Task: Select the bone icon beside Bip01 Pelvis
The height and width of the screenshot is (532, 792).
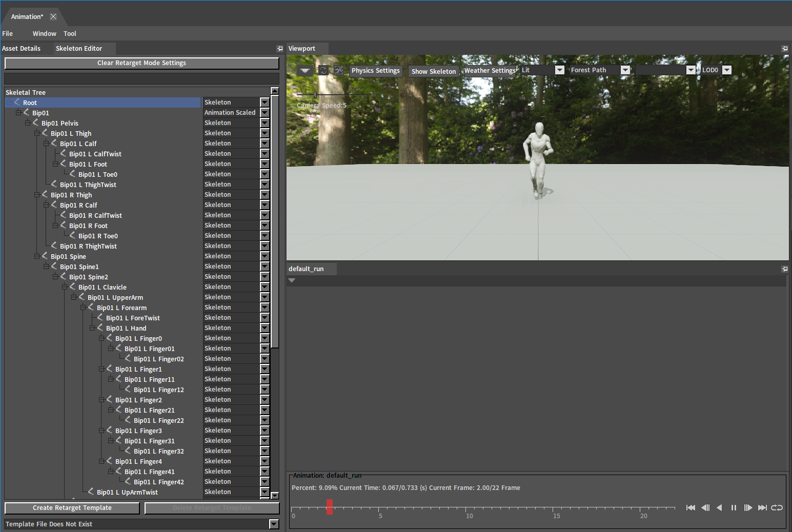Action: pos(35,122)
